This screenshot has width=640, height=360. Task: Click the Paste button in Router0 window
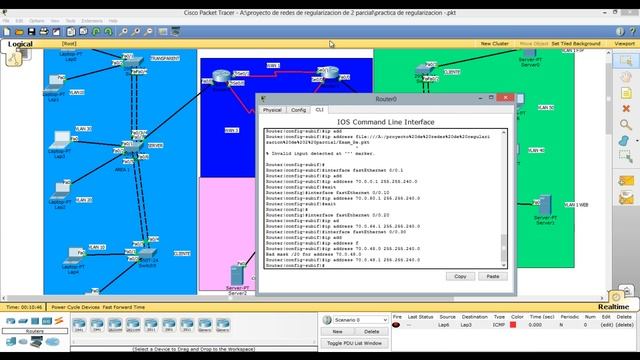pyautogui.click(x=493, y=276)
